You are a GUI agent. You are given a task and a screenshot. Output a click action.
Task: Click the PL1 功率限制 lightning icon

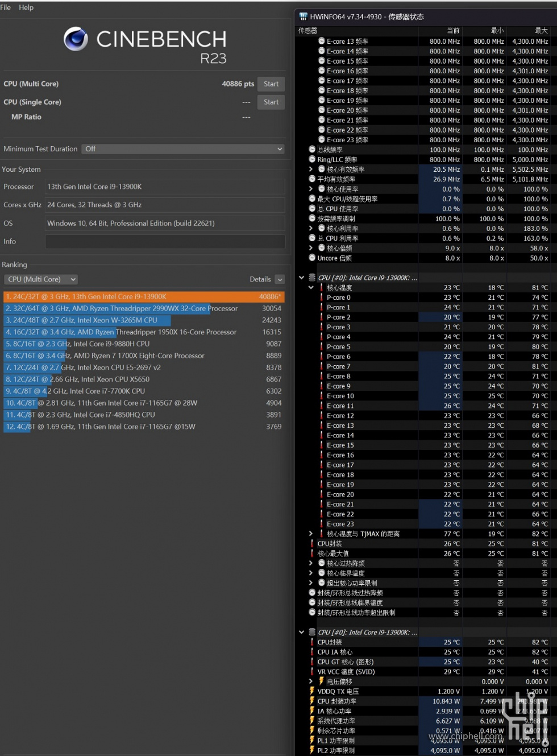(x=312, y=741)
